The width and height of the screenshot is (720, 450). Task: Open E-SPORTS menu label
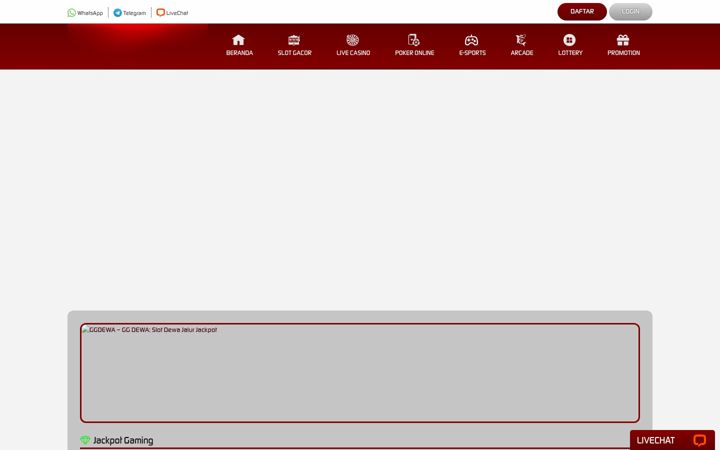pos(472,53)
